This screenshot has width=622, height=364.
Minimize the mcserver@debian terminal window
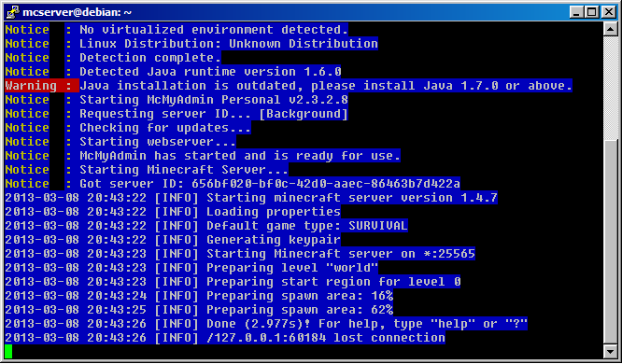point(576,12)
